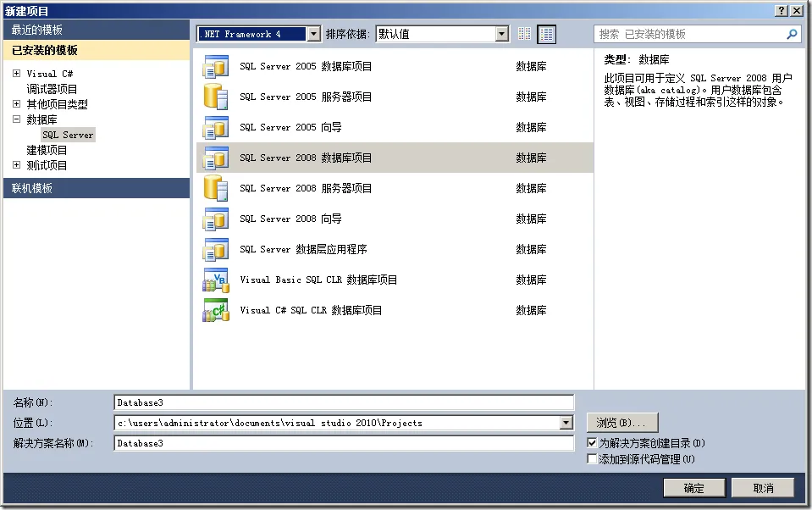812x510 pixels.
Task: Click the 名称 input field
Action: click(x=344, y=402)
